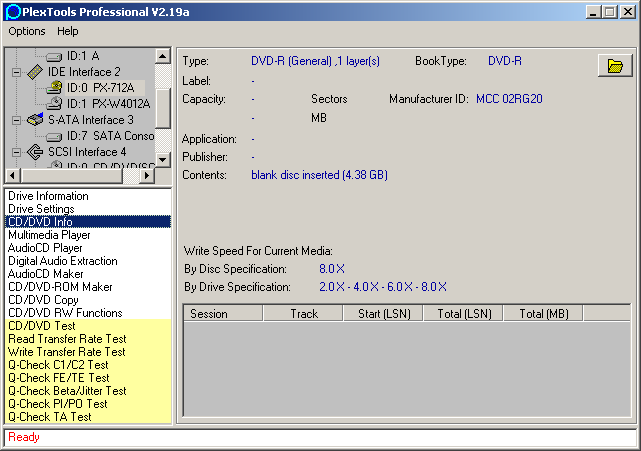Select CD/DVD Info function
This screenshot has height=451, width=641.
pyautogui.click(x=88, y=222)
